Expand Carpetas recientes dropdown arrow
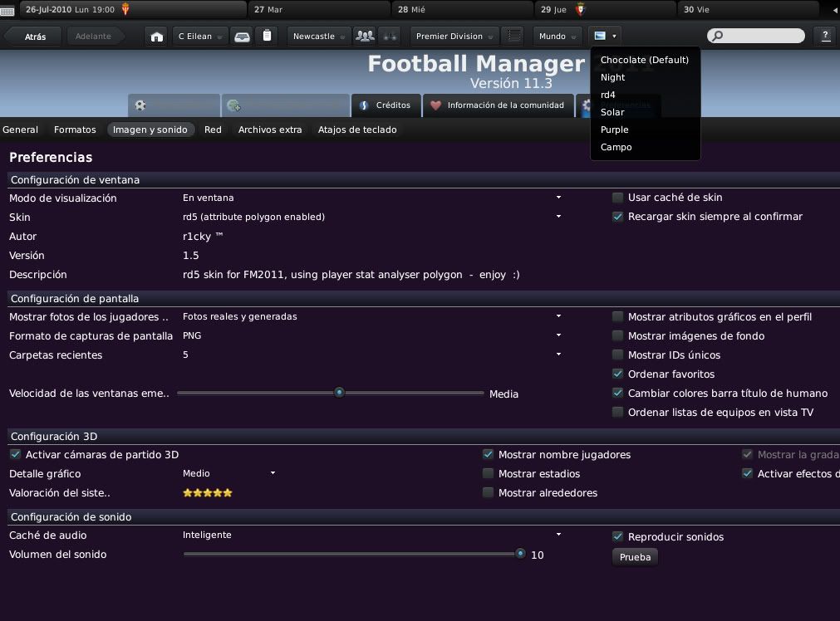 tap(558, 355)
